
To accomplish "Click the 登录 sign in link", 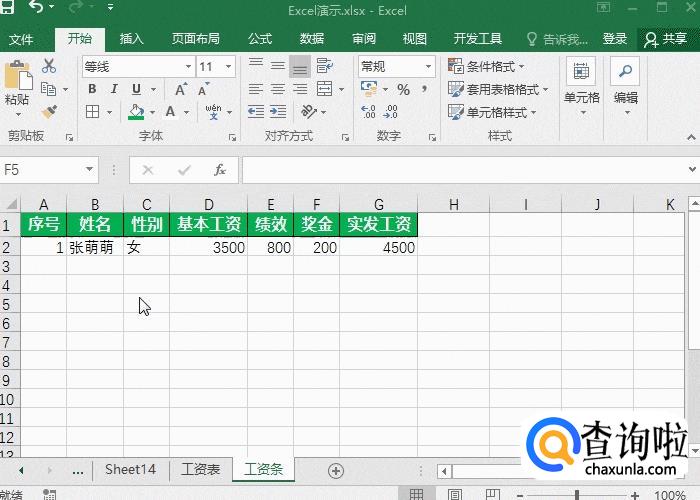I will pos(615,39).
